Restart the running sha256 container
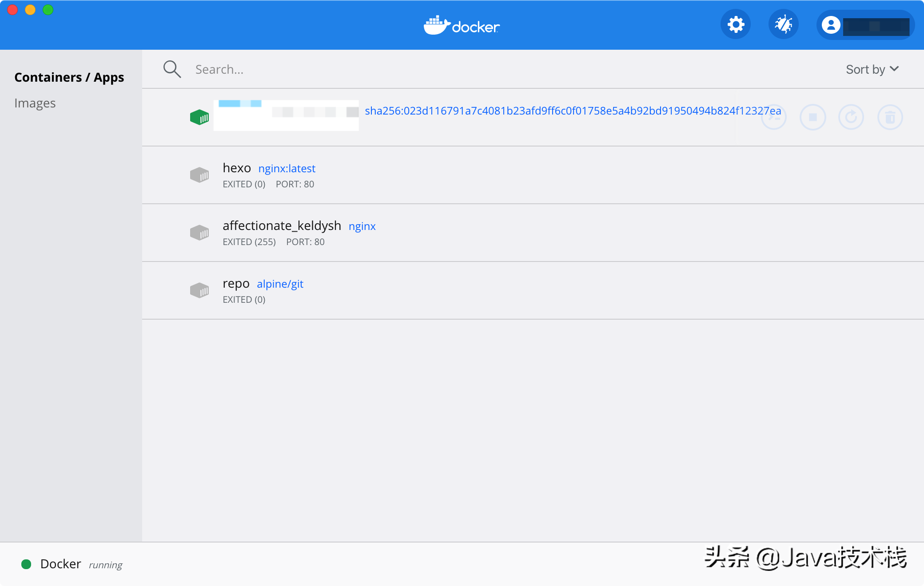 [851, 117]
